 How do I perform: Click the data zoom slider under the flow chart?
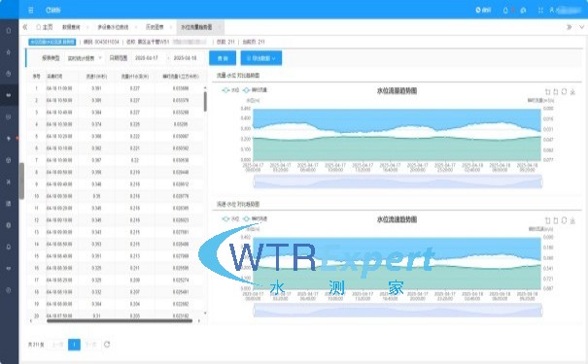tap(398, 182)
